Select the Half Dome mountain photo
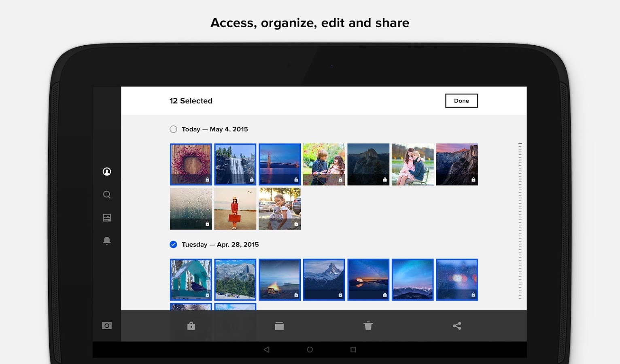Viewport: 620px width, 364px height. pos(368,164)
